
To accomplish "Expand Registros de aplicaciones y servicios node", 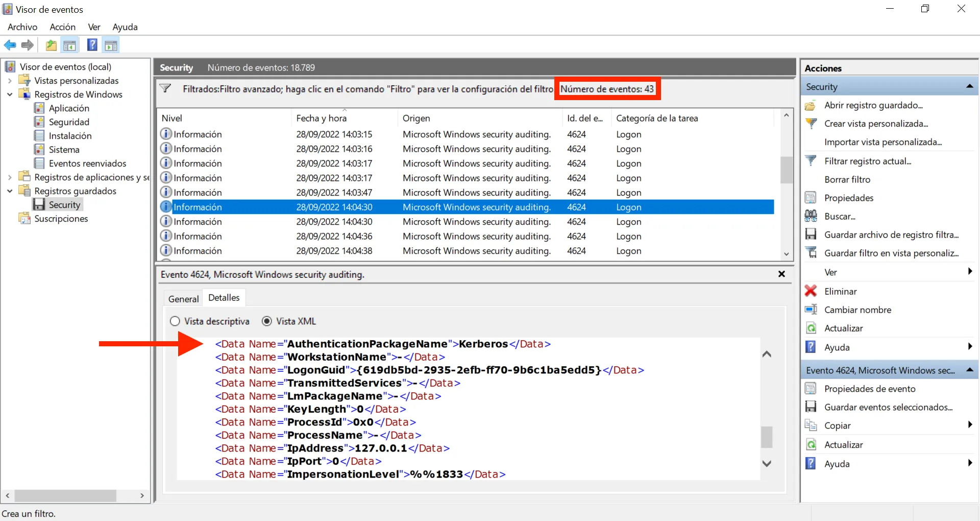I will [x=10, y=177].
